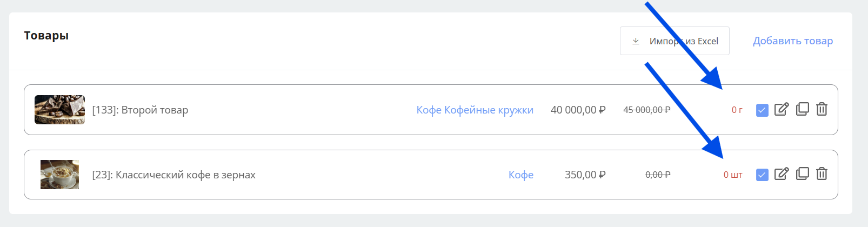Screen dimensions: 868x227
Task: Click the red "0 г" stock value
Action: [x=737, y=110]
